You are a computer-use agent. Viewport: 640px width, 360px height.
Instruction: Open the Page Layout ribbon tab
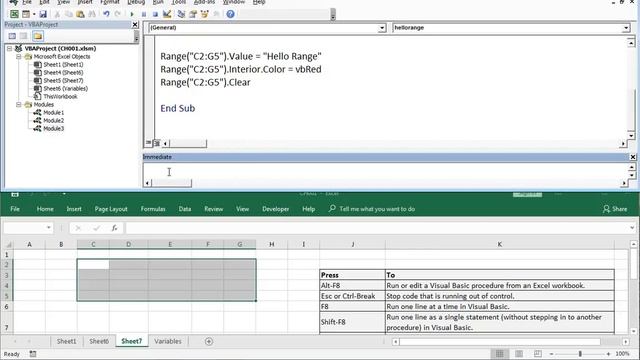111,209
